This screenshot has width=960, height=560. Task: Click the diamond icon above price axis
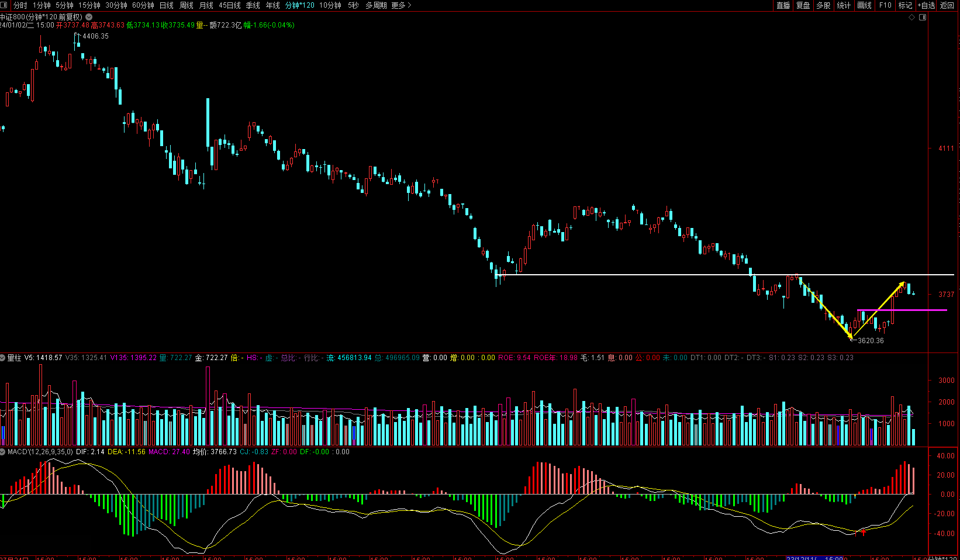911,18
